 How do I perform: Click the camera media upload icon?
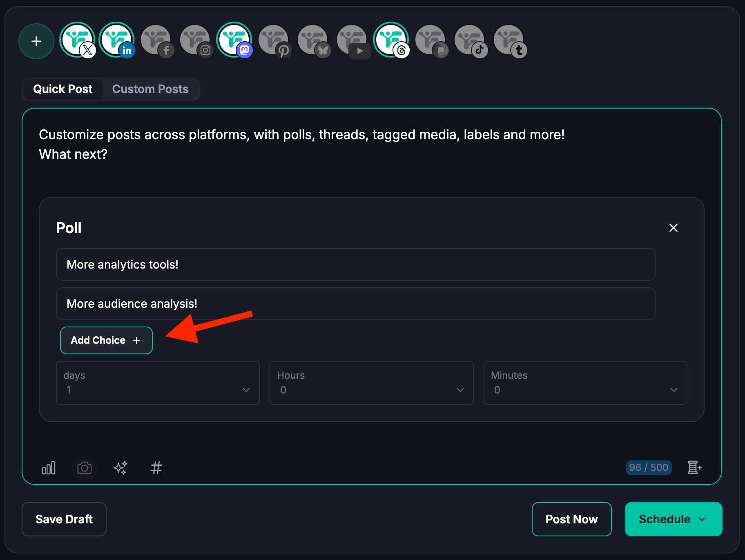(x=85, y=468)
